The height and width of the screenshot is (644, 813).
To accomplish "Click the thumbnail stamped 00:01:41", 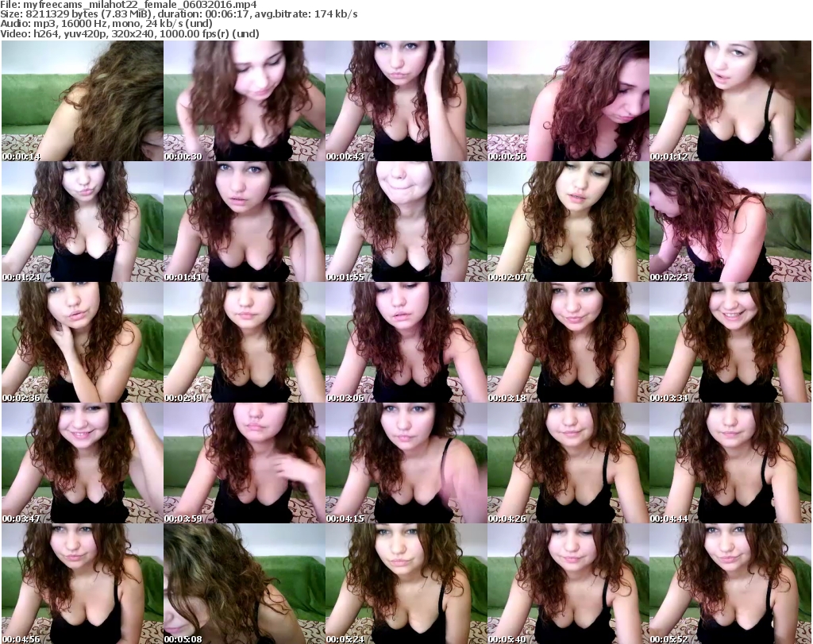I will click(x=245, y=222).
